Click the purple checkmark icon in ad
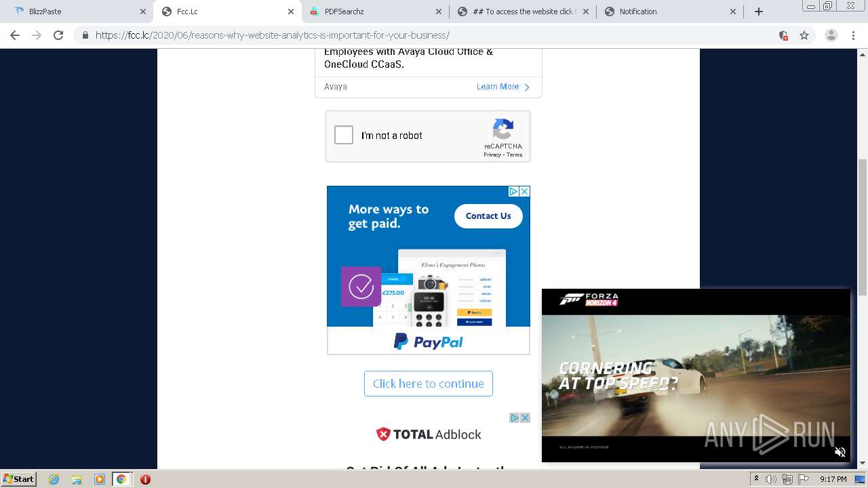This screenshot has height=488, width=868. pos(361,286)
